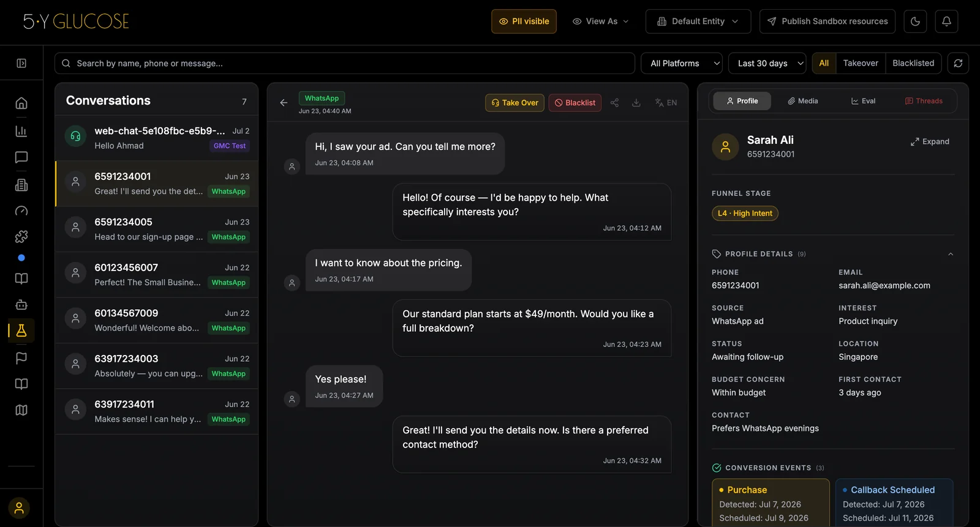This screenshot has height=527, width=980.
Task: Toggle EN translation in chat header
Action: click(x=666, y=103)
